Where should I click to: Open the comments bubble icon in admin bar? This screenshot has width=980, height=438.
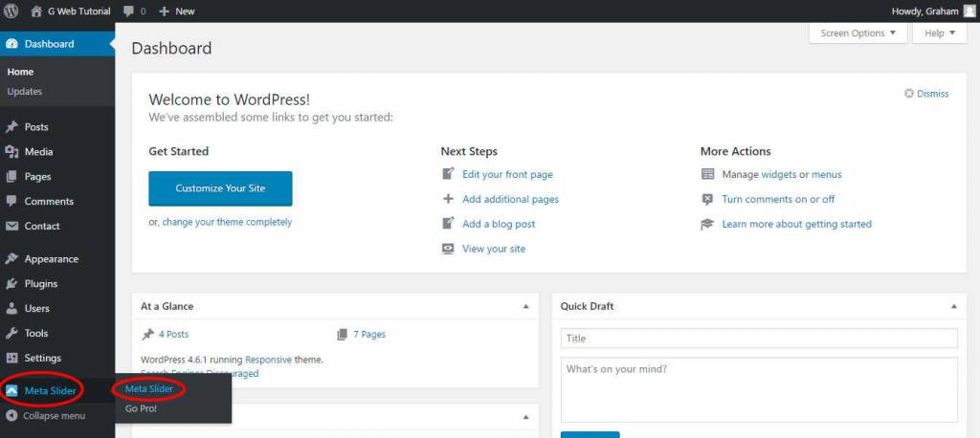[127, 11]
